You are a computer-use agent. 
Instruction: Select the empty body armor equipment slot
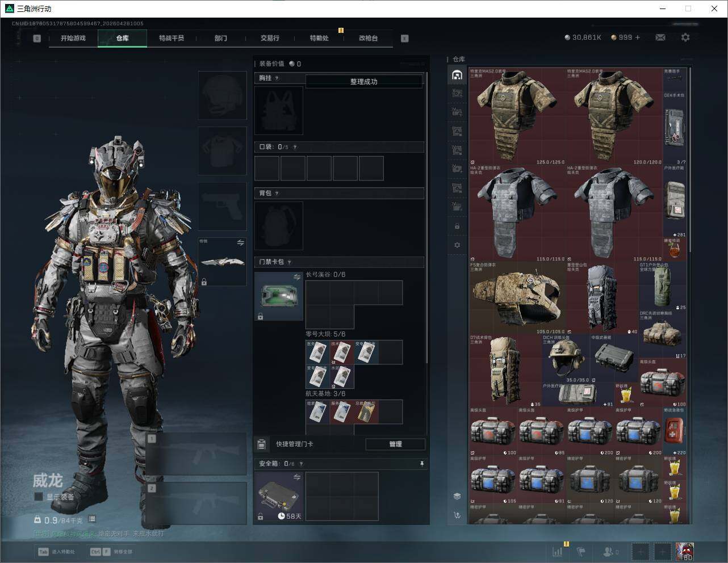[x=222, y=151]
